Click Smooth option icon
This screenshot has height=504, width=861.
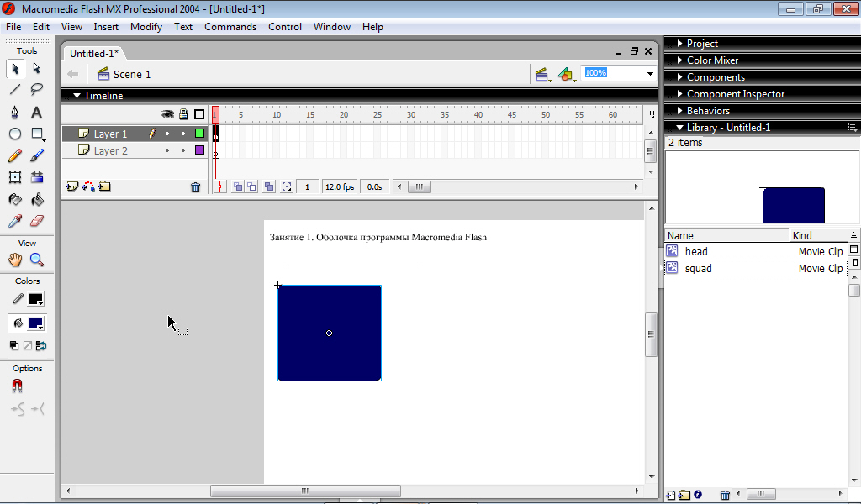pos(18,409)
